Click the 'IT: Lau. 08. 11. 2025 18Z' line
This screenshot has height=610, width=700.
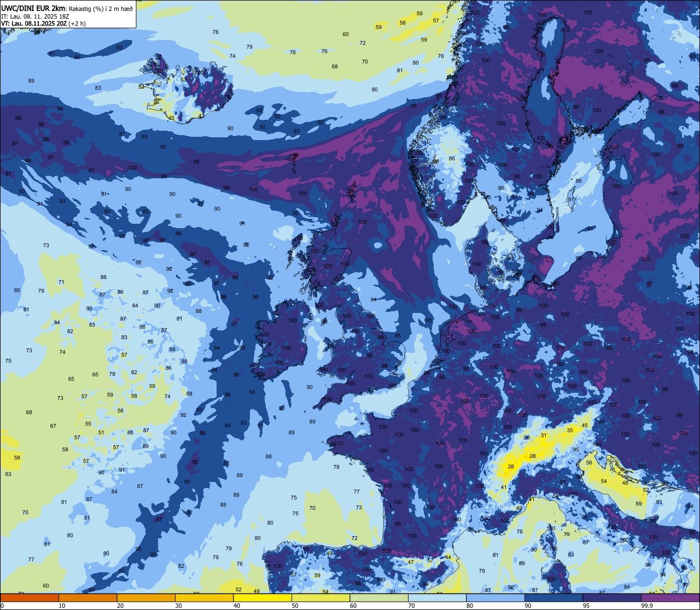(x=35, y=16)
